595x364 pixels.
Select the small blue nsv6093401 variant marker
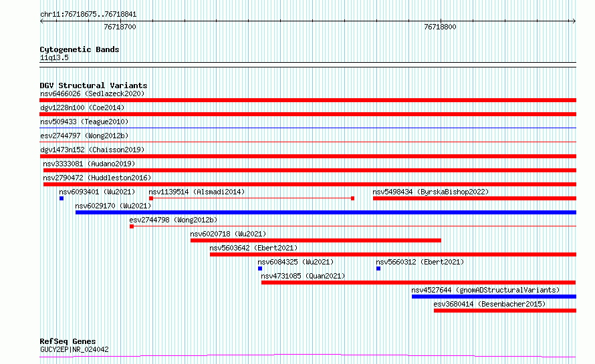tap(62, 198)
